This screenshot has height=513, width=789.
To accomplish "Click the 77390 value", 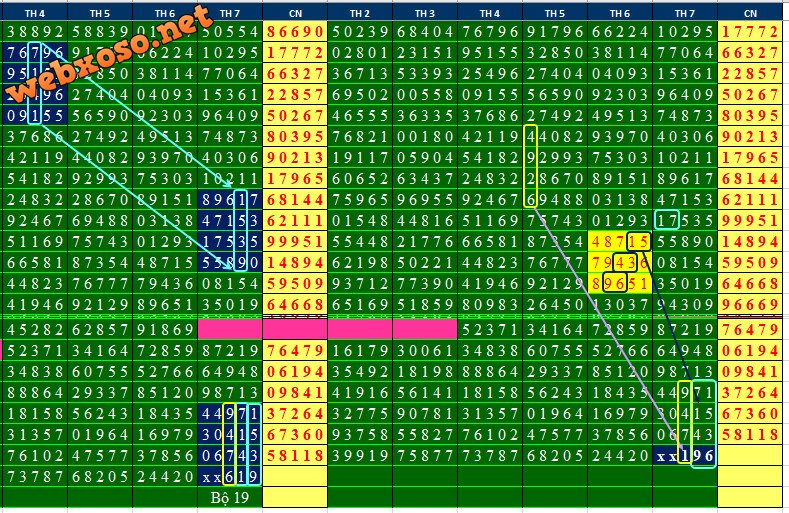I will 425,284.
